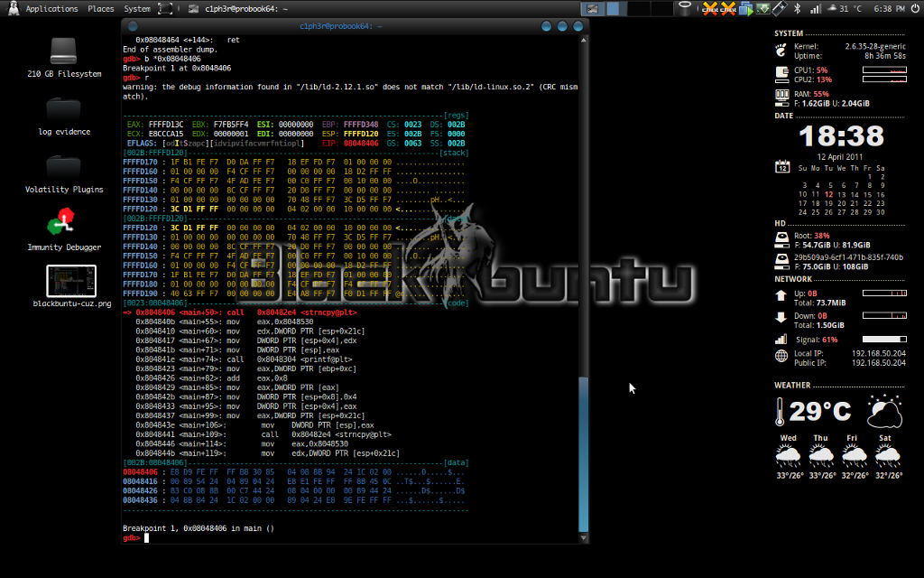Click the 6:38 PM panel clock
This screenshot has width=924, height=578.
[889, 9]
